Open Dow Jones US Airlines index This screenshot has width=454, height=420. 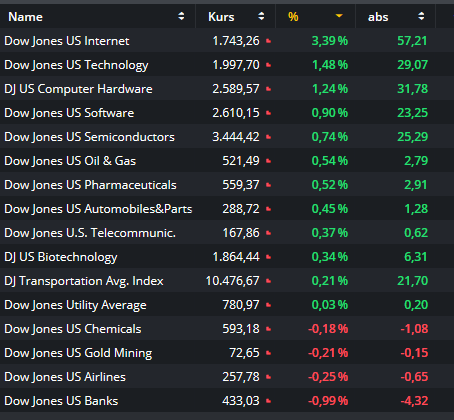pyautogui.click(x=65, y=377)
